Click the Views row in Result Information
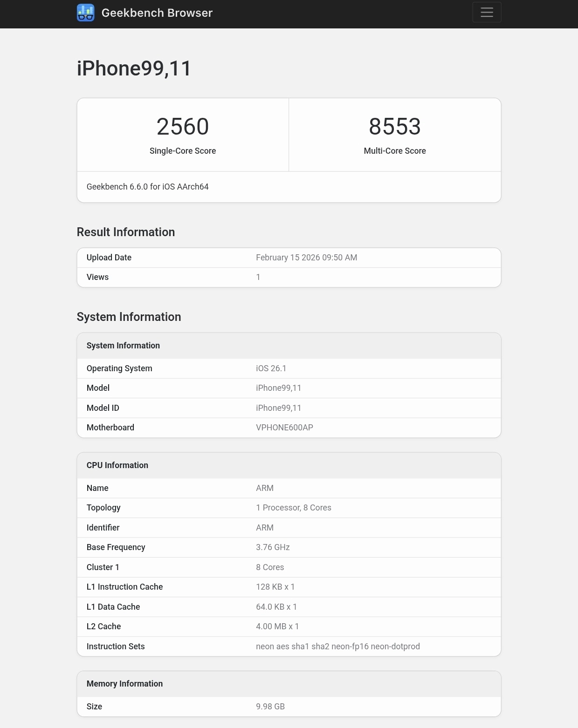This screenshot has width=578, height=728. (97, 277)
